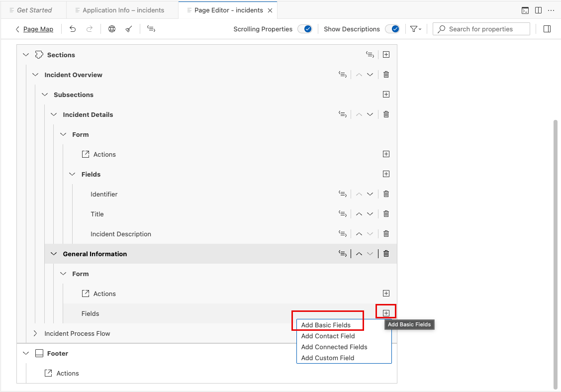Select the Footer Actions row
This screenshot has height=392, width=561.
click(x=211, y=373)
